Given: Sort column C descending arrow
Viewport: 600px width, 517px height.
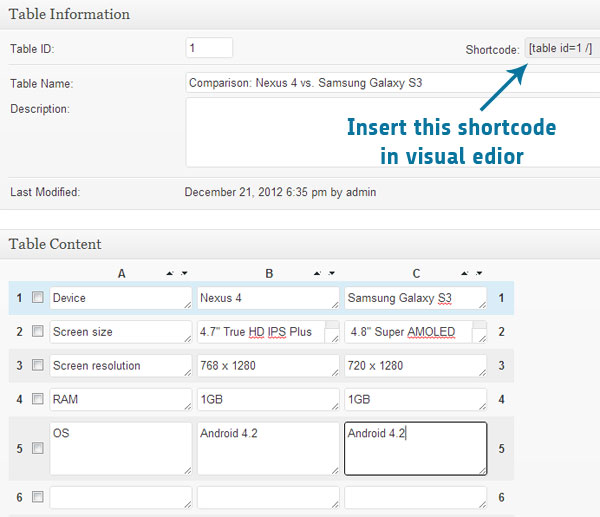Looking at the screenshot, I should 479,273.
